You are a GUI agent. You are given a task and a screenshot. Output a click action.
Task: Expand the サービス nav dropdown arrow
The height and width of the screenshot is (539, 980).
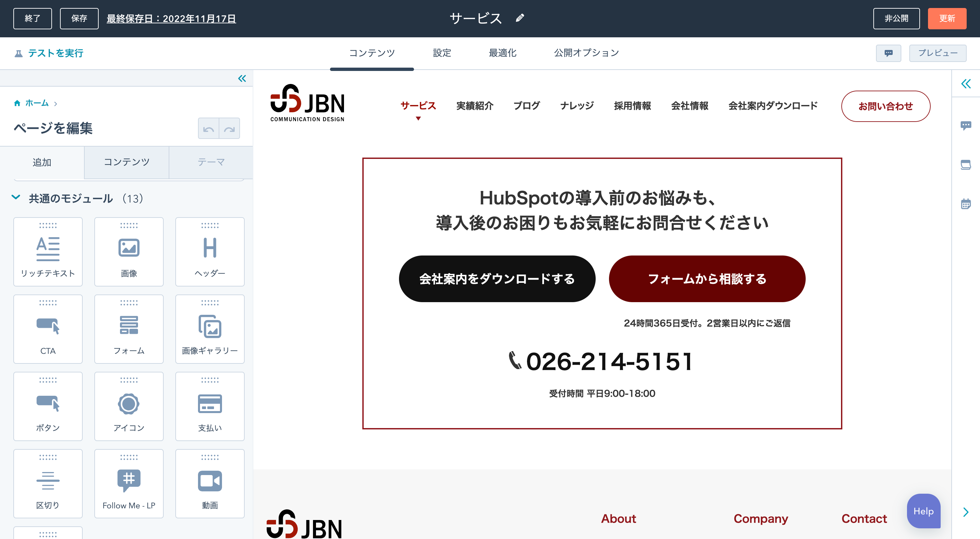click(x=418, y=119)
